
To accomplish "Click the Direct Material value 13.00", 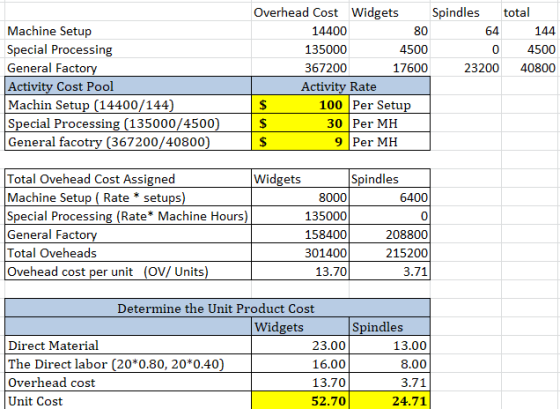I will (x=390, y=345).
